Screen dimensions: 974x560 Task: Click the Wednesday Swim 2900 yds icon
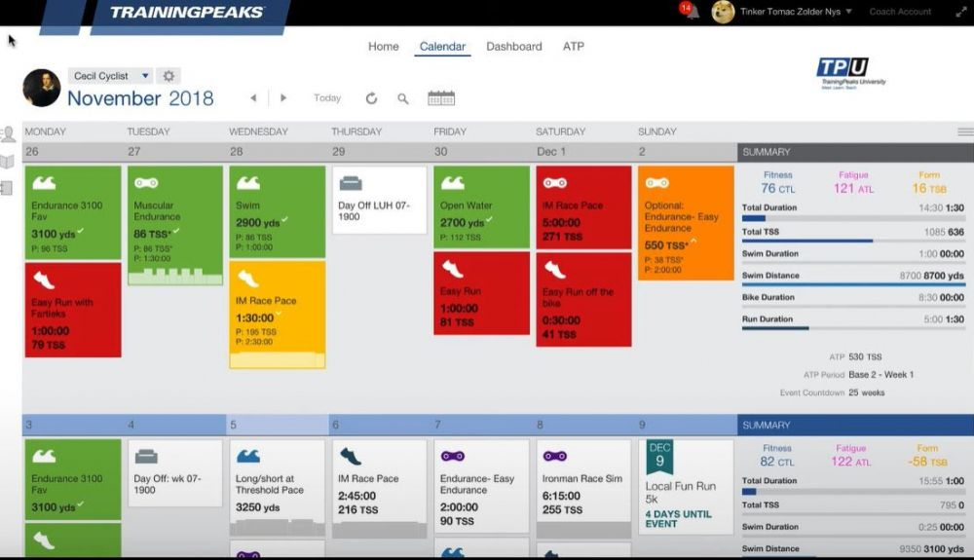248,182
